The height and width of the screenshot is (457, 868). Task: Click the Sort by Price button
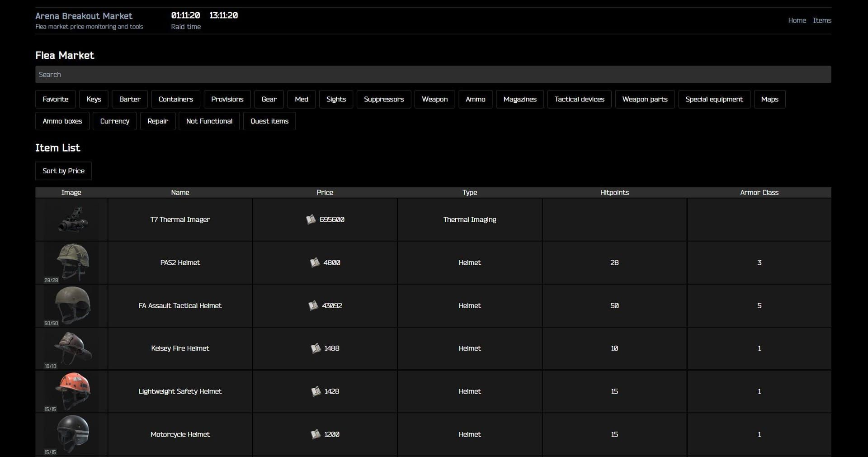pos(63,171)
